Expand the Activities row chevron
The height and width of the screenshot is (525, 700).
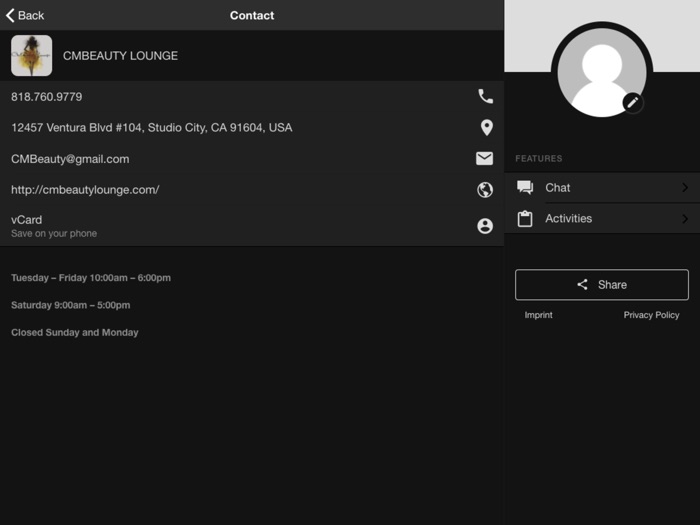pos(685,219)
